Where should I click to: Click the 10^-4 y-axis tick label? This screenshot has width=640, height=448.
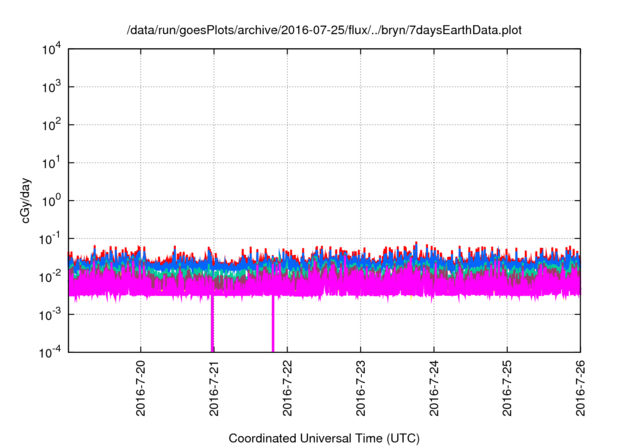pos(52,352)
